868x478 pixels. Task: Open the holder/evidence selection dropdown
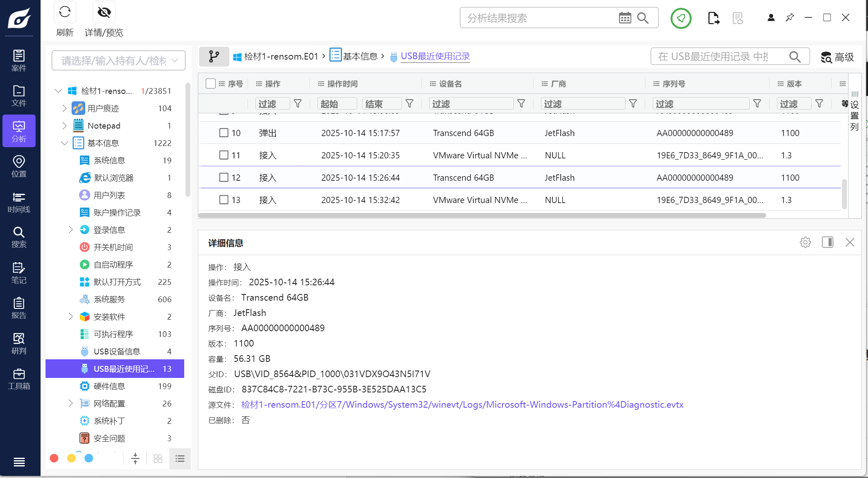[118, 61]
